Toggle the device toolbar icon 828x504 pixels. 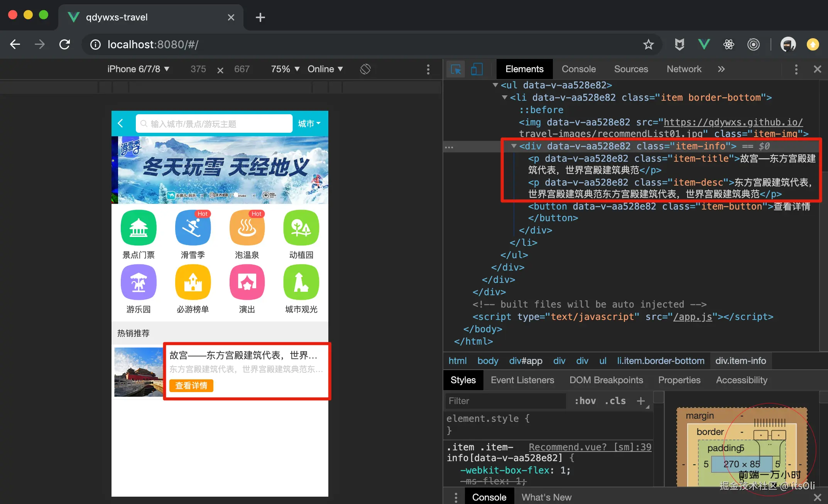click(477, 69)
